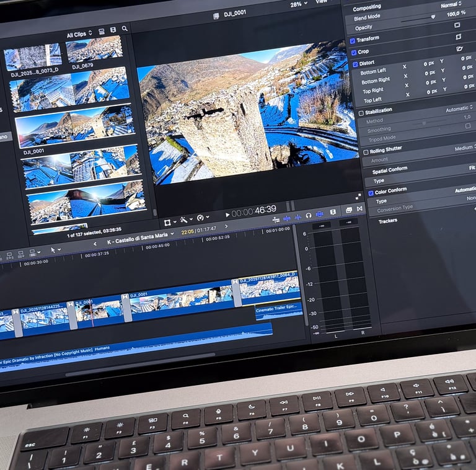Click the retime speedometer icon

coord(200,218)
